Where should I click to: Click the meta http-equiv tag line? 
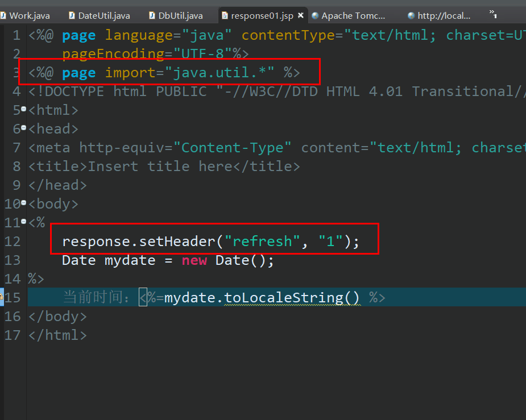tap(277, 148)
